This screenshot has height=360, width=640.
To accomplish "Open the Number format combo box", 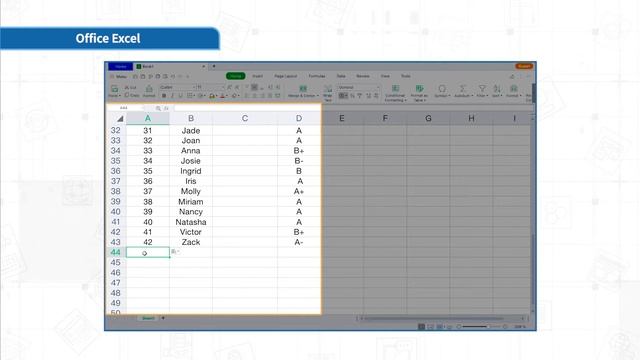I will click(358, 87).
